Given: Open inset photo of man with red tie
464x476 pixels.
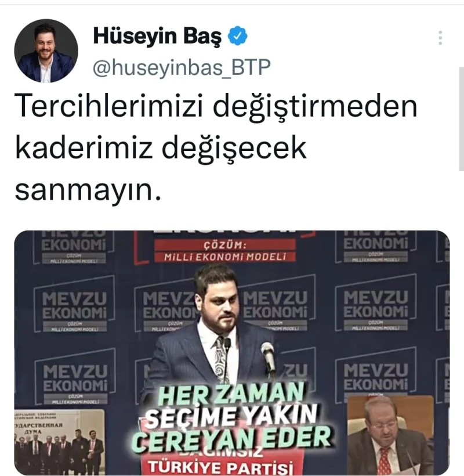Looking at the screenshot, I should point(390,435).
